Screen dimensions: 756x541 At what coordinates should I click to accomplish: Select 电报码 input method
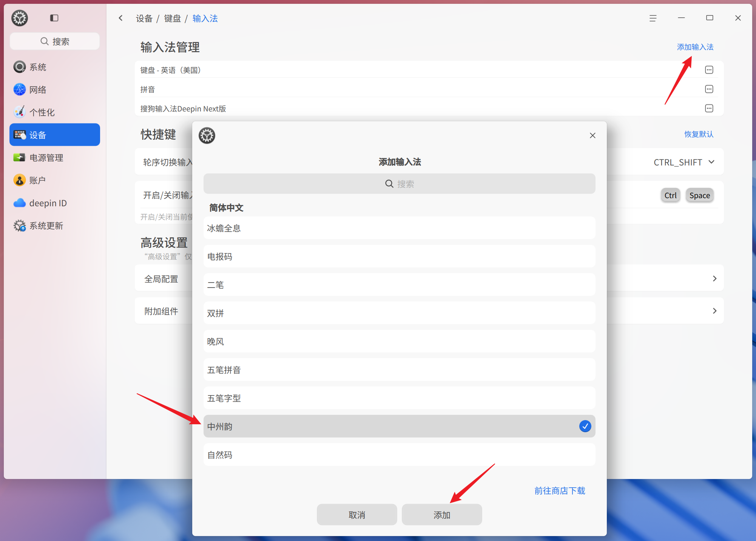tap(400, 257)
